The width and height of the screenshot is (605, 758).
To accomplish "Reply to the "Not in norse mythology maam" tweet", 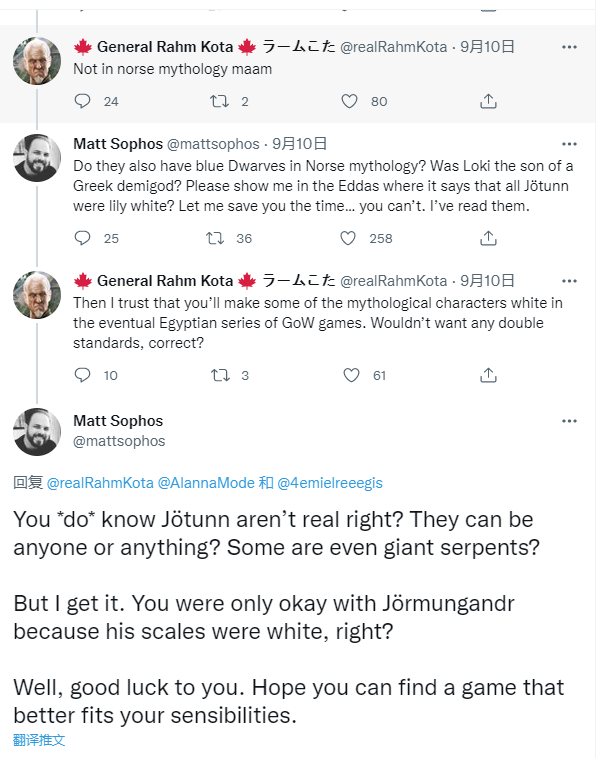I will point(83,101).
